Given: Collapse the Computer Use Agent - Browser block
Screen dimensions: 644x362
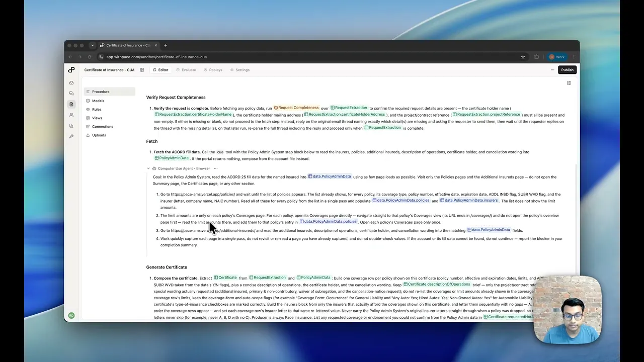Looking at the screenshot, I should [x=148, y=168].
